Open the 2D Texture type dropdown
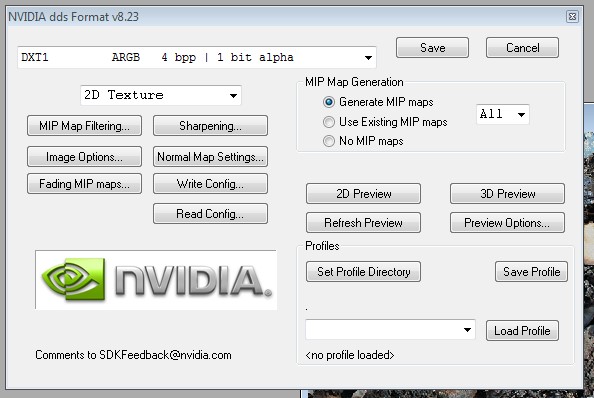The height and width of the screenshot is (398, 594). (161, 95)
